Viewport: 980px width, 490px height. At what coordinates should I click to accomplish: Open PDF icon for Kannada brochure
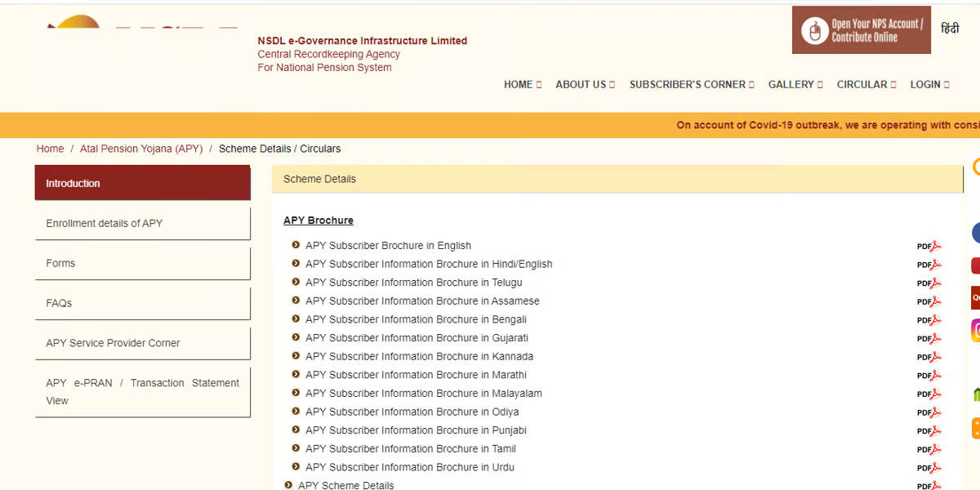click(929, 357)
